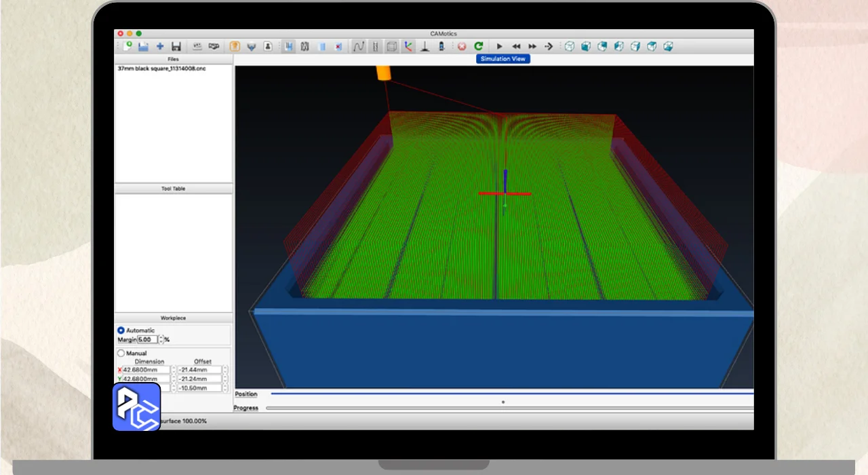Click the Y dimension stepper arrows

174,379
